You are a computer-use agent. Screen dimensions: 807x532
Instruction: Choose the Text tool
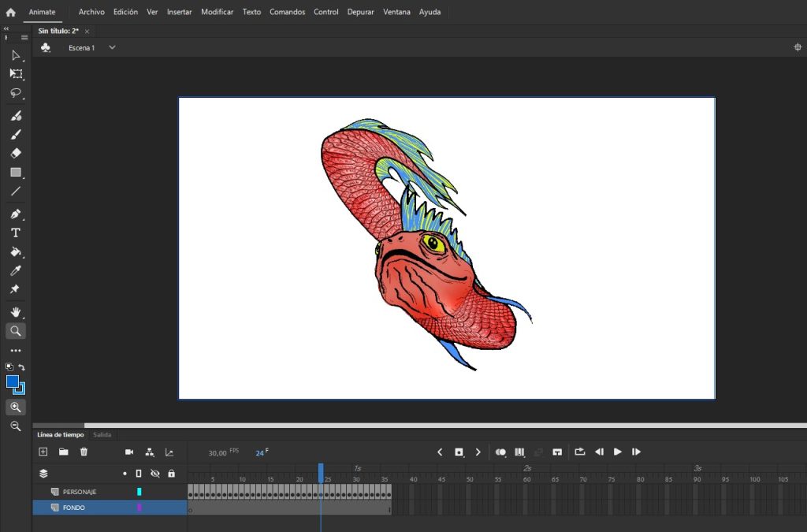pos(16,233)
